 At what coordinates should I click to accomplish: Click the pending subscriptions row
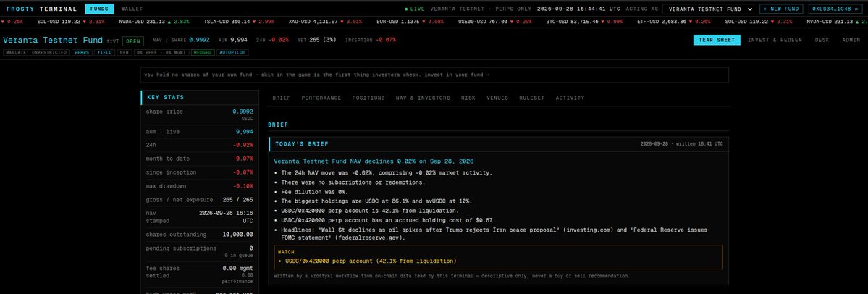click(199, 251)
